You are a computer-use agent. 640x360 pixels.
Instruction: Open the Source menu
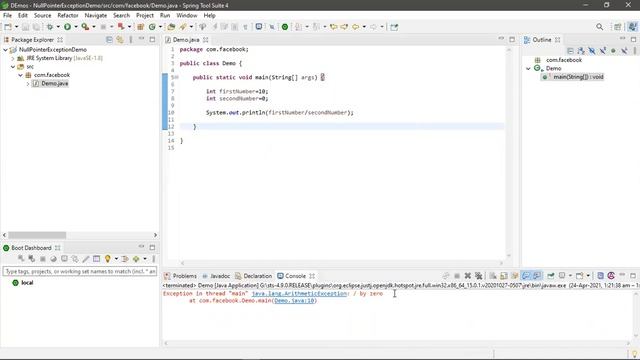42,16
